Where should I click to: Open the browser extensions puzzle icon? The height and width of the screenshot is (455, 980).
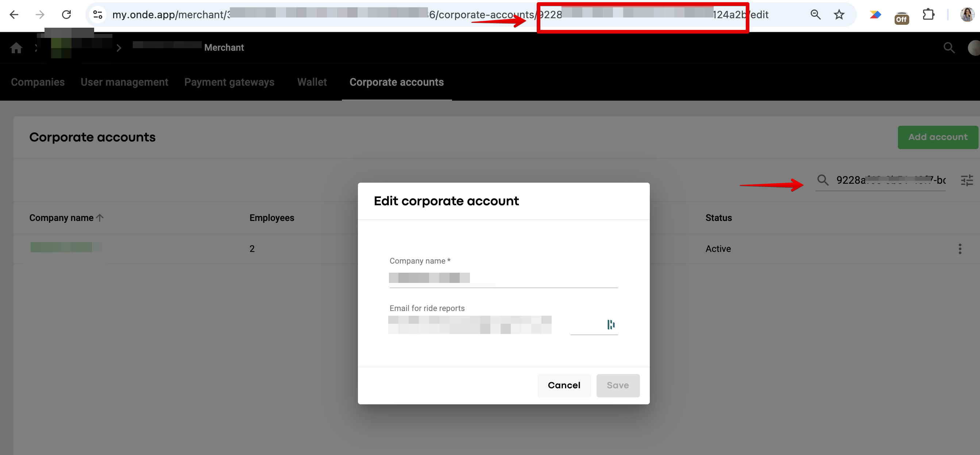point(928,15)
